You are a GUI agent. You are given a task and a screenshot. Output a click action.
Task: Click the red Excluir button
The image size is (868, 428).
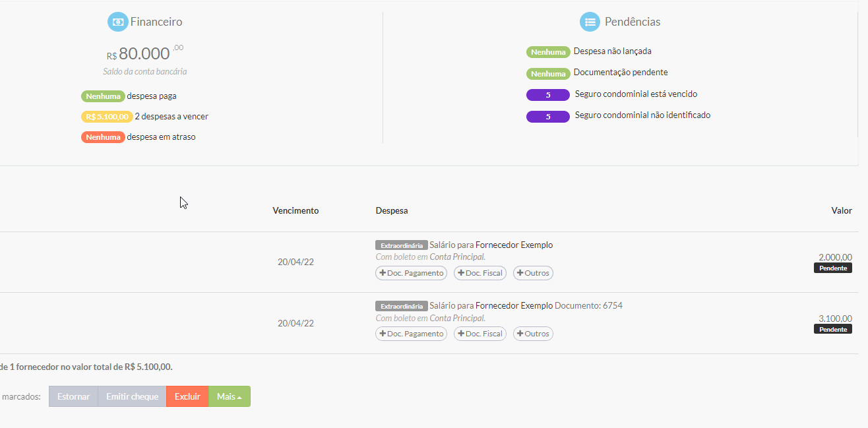[187, 396]
